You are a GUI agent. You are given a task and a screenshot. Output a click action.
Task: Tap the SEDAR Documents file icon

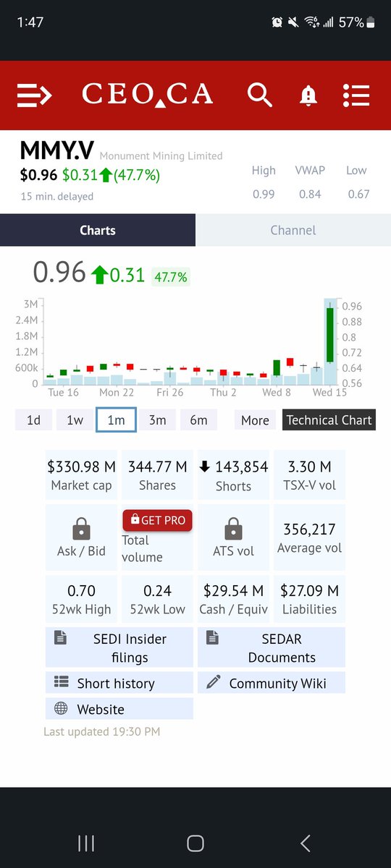(212, 638)
